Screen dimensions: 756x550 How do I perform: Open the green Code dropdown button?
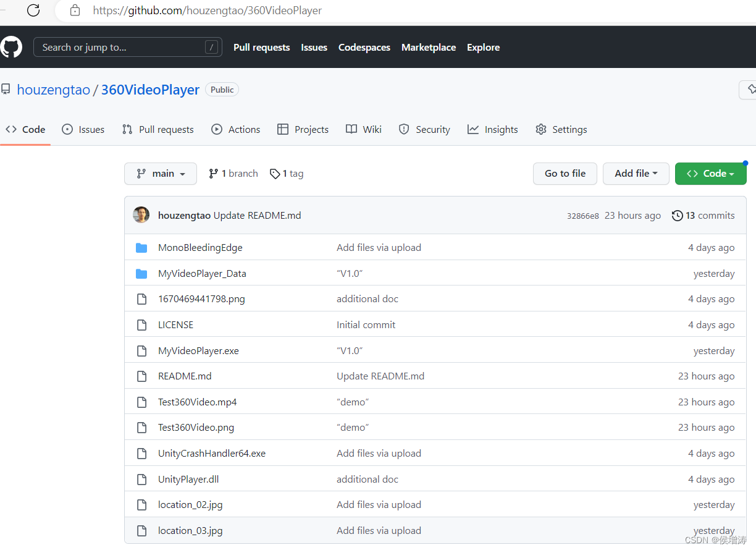[711, 174]
